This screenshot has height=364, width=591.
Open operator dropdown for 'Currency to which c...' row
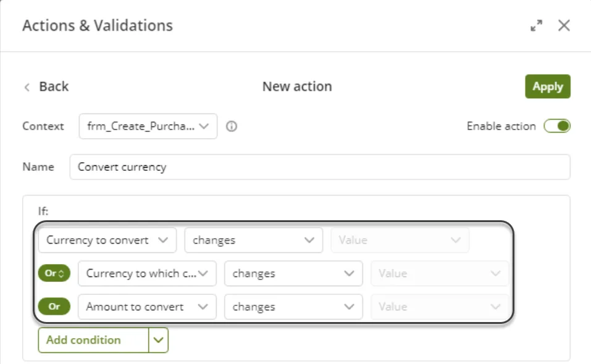coord(293,273)
